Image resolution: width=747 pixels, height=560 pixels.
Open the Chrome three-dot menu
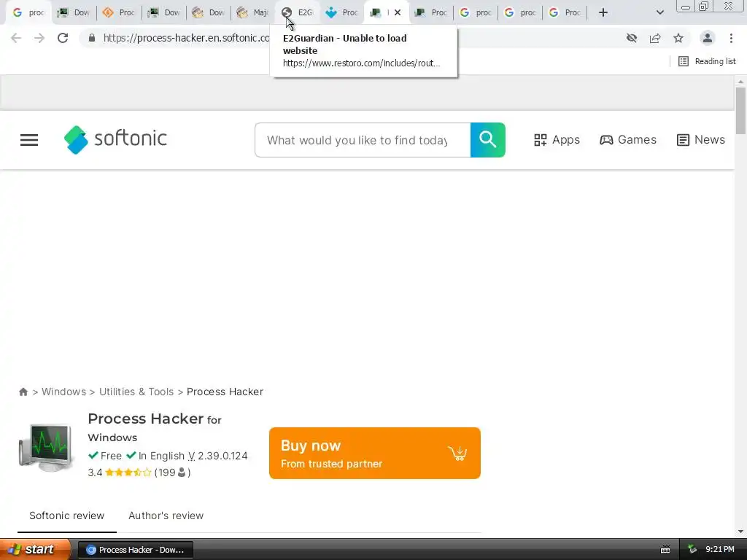[731, 38]
